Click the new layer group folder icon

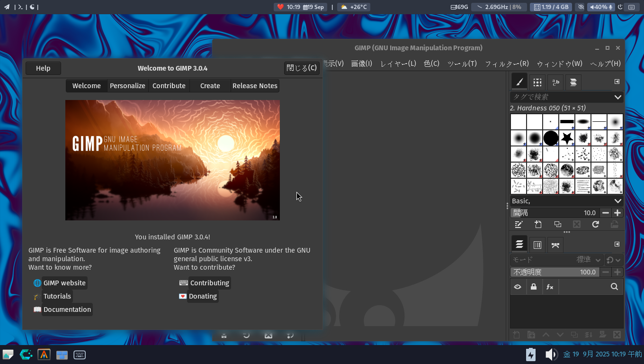click(531, 335)
